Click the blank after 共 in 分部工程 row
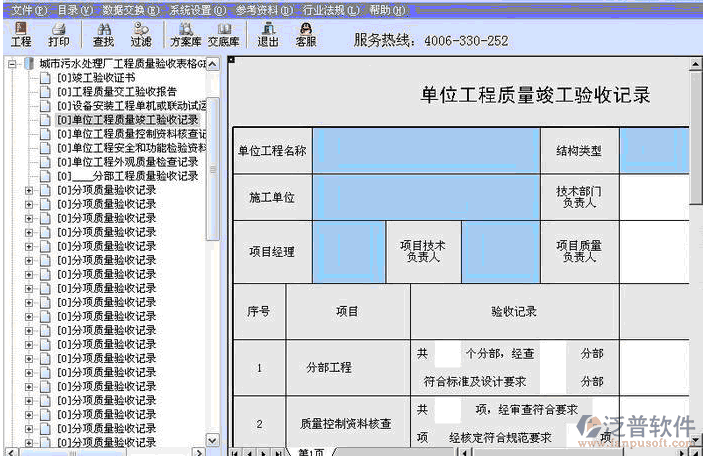The image size is (706, 459). [448, 354]
